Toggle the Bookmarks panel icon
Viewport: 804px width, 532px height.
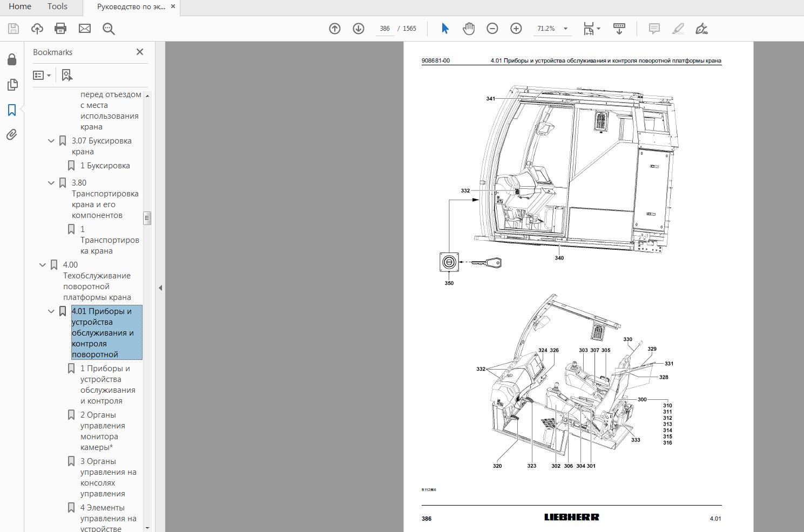[x=12, y=110]
